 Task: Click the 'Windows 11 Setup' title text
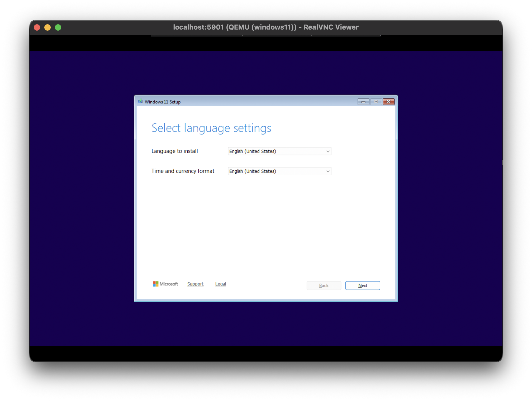163,102
